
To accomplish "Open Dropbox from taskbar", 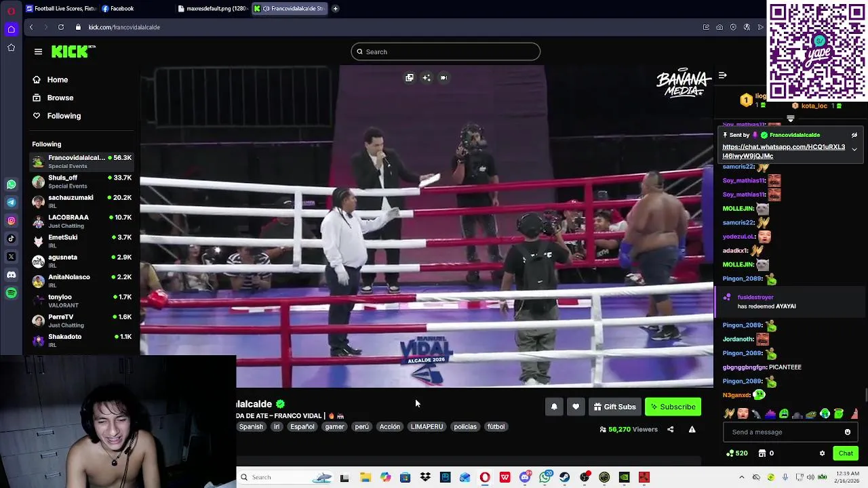I will tap(425, 477).
